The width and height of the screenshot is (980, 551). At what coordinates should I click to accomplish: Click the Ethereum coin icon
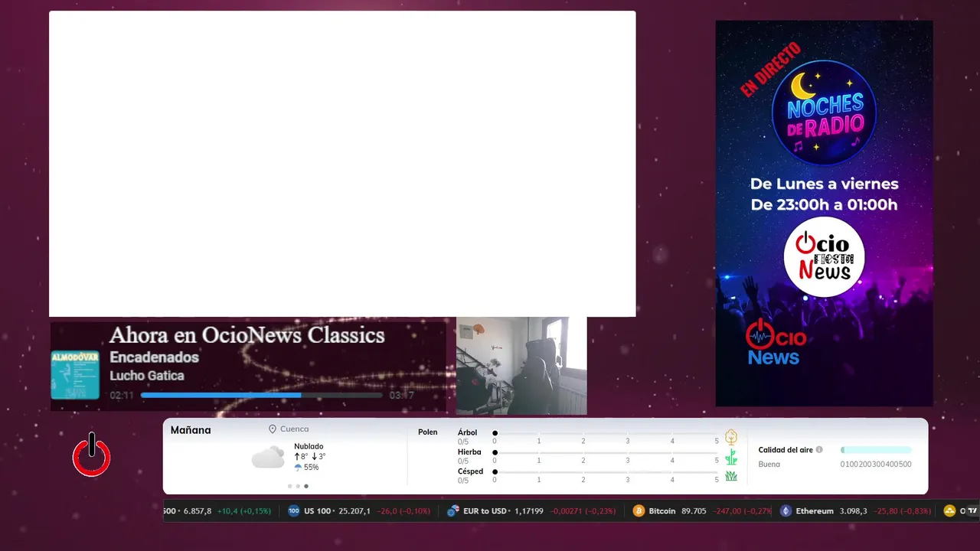click(x=786, y=510)
